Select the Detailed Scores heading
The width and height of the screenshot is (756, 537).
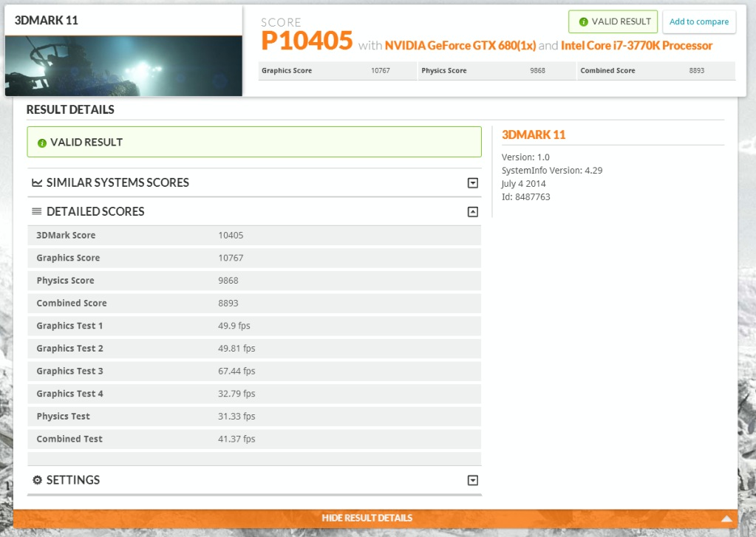click(x=95, y=212)
